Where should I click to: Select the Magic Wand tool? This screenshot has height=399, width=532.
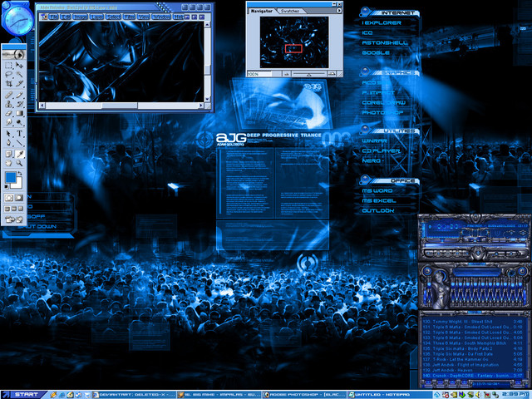(19, 74)
